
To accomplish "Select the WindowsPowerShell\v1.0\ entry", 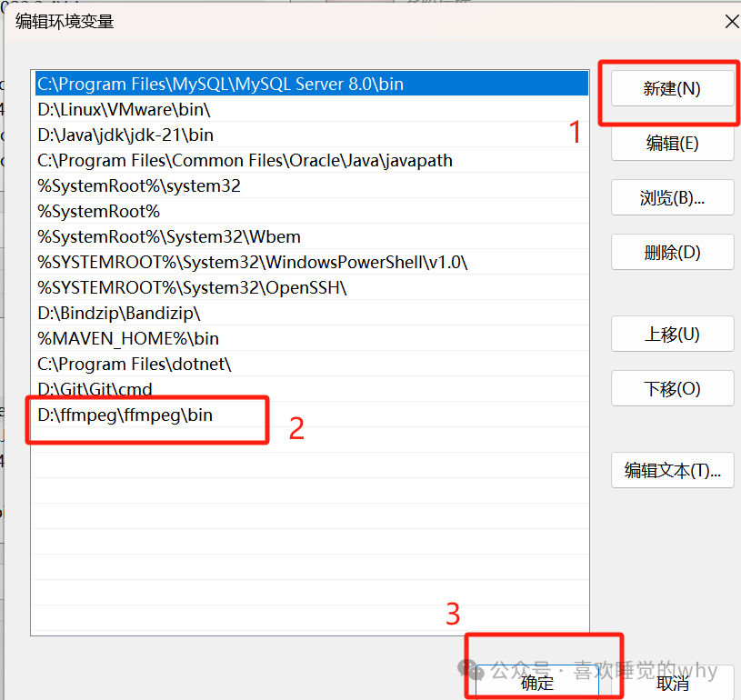I will 312,263.
